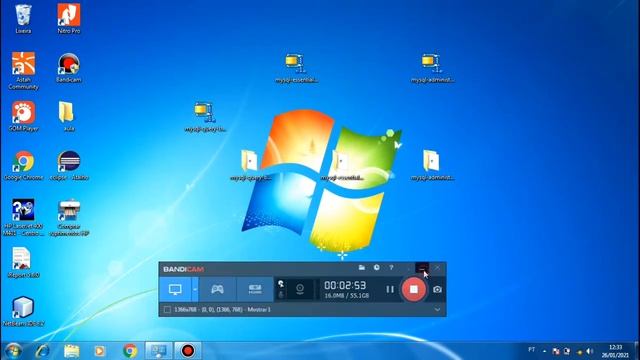Toggle webcam overlay in Bandicam

click(300, 289)
